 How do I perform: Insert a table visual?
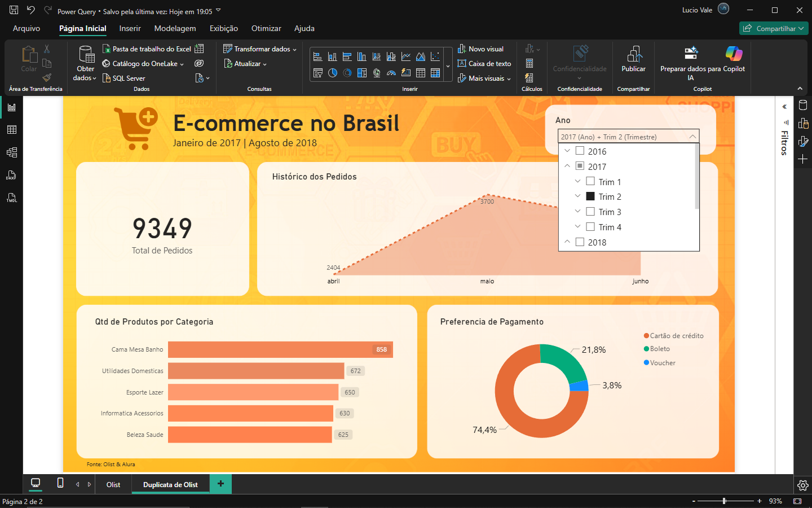[421, 73]
